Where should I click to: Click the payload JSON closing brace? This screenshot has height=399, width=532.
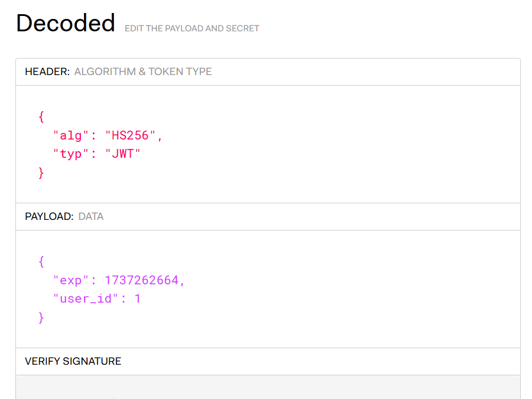tap(41, 317)
